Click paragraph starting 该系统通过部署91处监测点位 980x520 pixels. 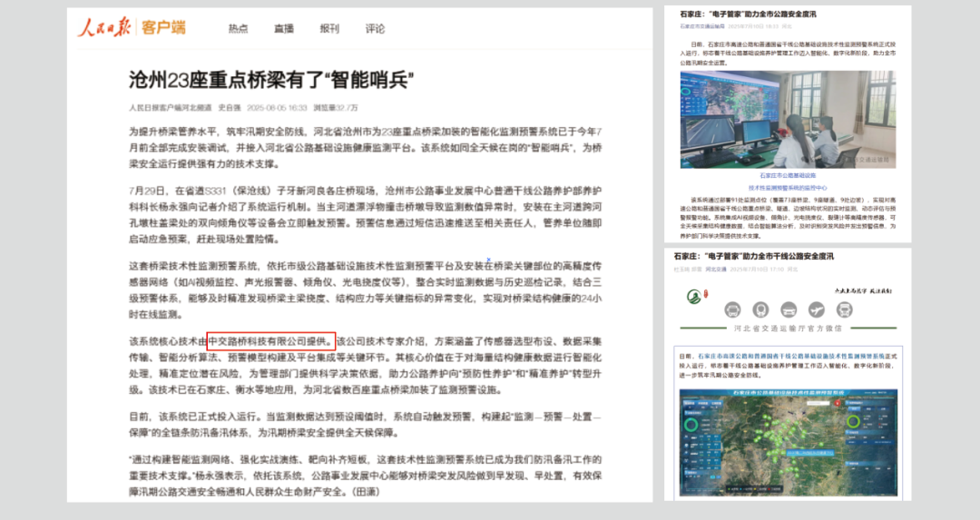788,218
